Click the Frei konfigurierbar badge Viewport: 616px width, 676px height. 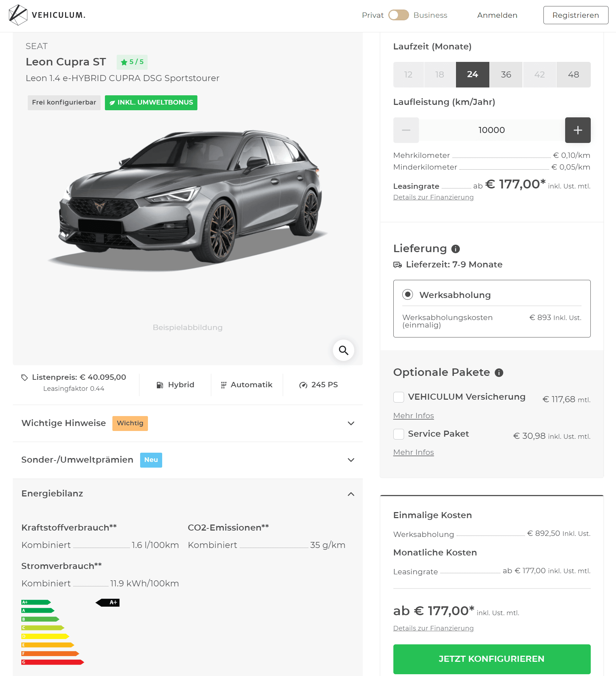point(64,103)
